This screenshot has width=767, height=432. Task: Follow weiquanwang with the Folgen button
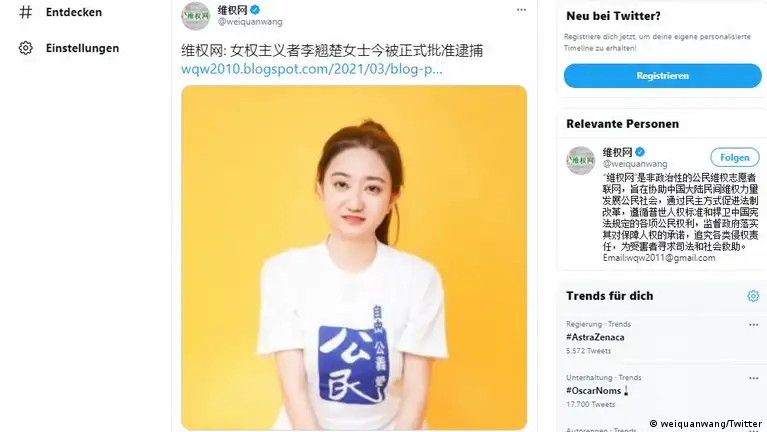(x=735, y=158)
